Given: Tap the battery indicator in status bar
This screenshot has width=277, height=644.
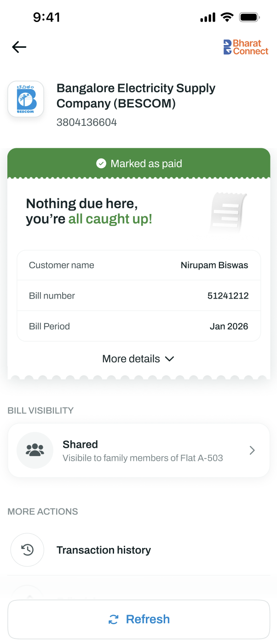Looking at the screenshot, I should click(x=250, y=17).
